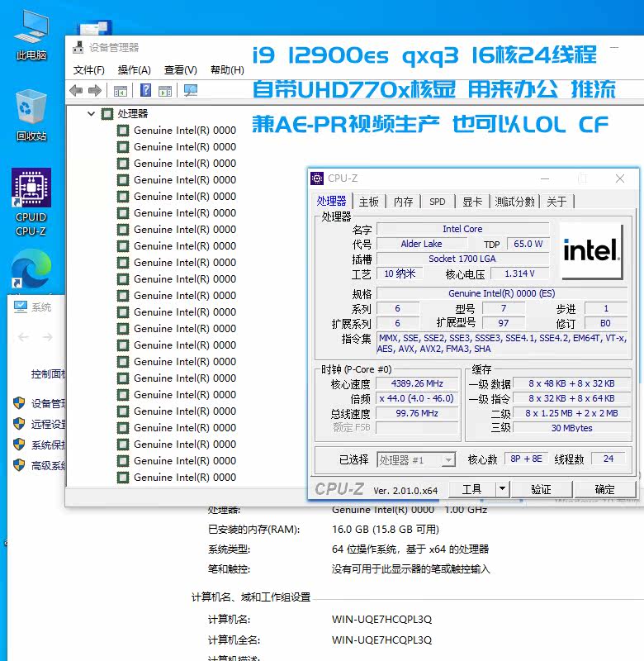Open the 工具 button dropdown arrow
Screen dimensions: 644x661
[x=502, y=489]
